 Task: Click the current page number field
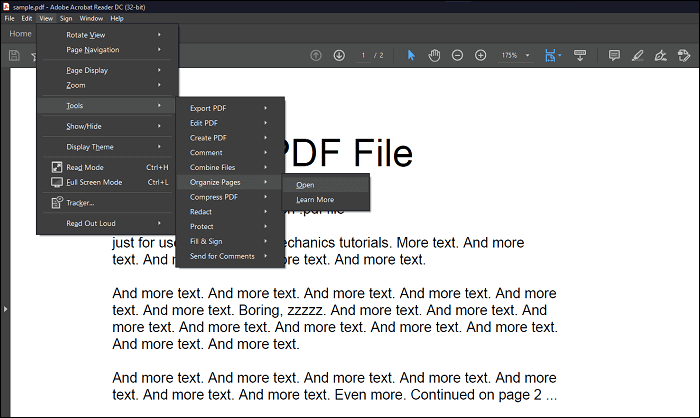pyautogui.click(x=364, y=55)
